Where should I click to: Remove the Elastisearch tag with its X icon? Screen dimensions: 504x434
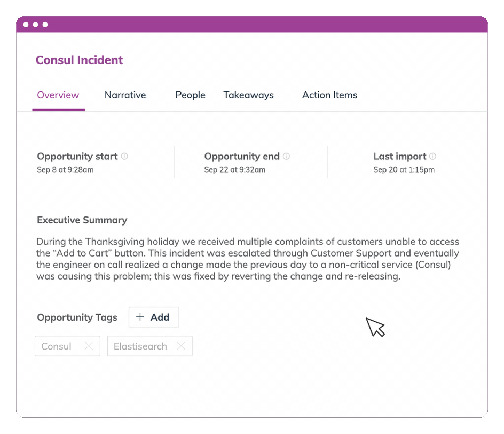point(181,346)
